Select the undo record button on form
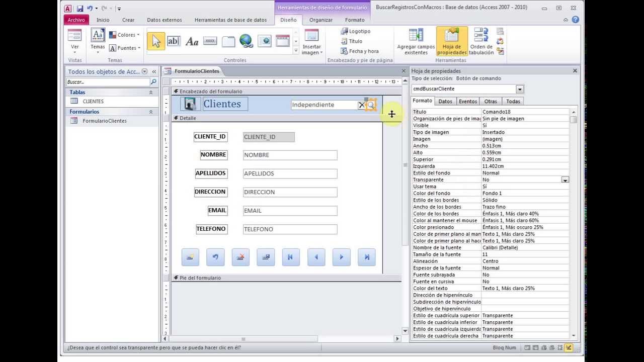 (215, 257)
